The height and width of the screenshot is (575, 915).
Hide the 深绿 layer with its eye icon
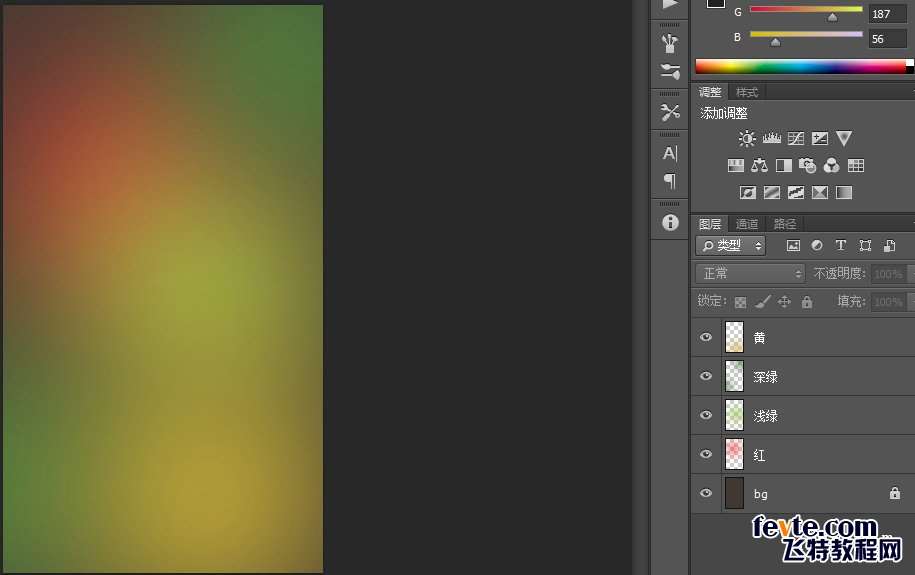tap(706, 376)
